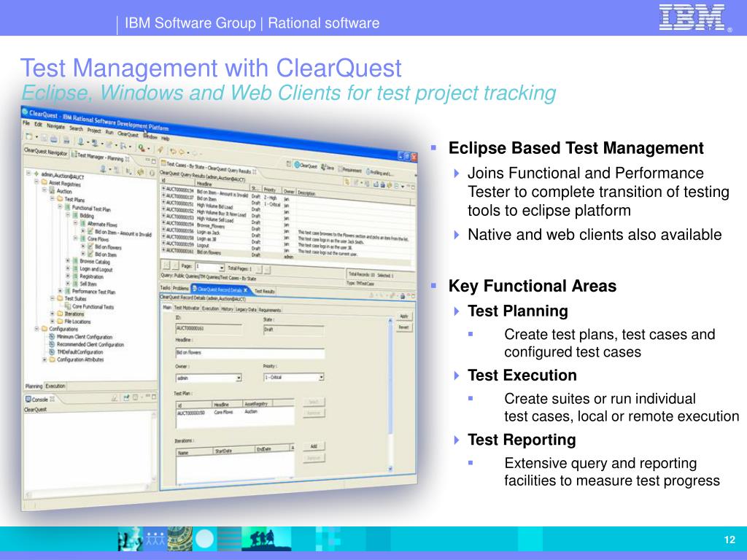Viewport: 747px width, 560px height.
Task: Expand the Iterations folder node
Action: click(x=53, y=314)
